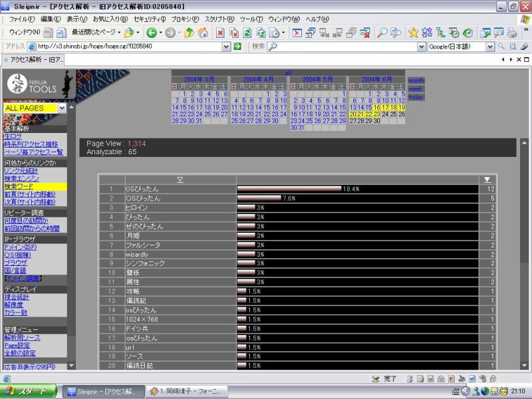Open the お気に入り(B) menu
The width and height of the screenshot is (532, 399).
point(110,19)
